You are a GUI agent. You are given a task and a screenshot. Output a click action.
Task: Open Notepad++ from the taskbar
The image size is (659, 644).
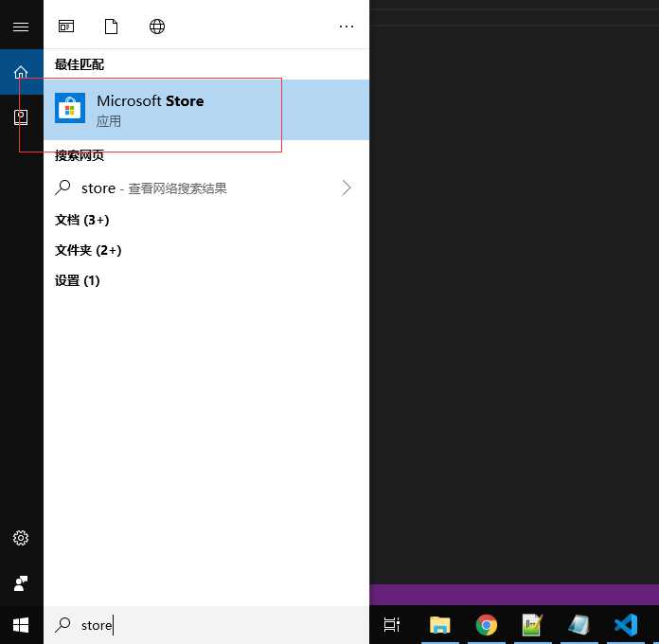tap(532, 625)
